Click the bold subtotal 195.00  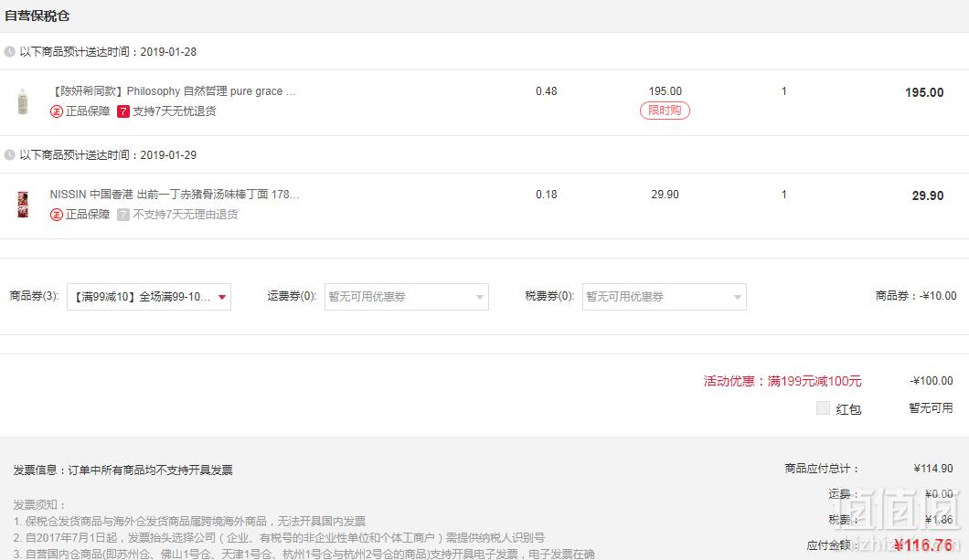[924, 92]
